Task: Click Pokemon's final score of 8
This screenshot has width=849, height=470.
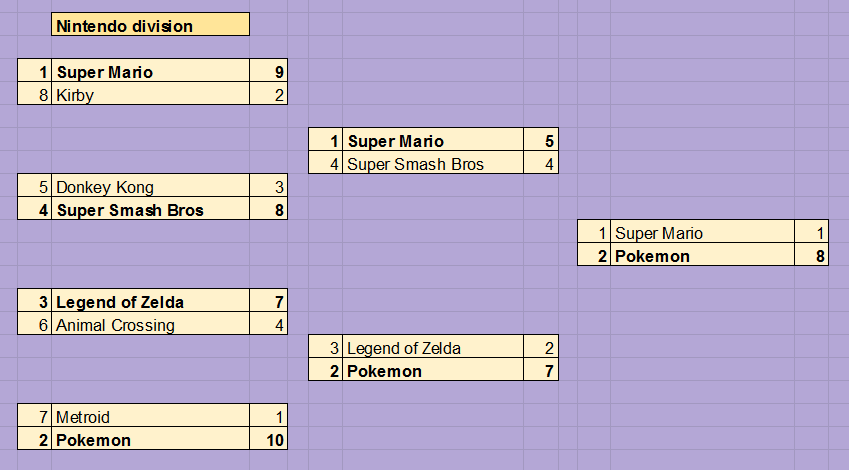Action: tap(812, 254)
